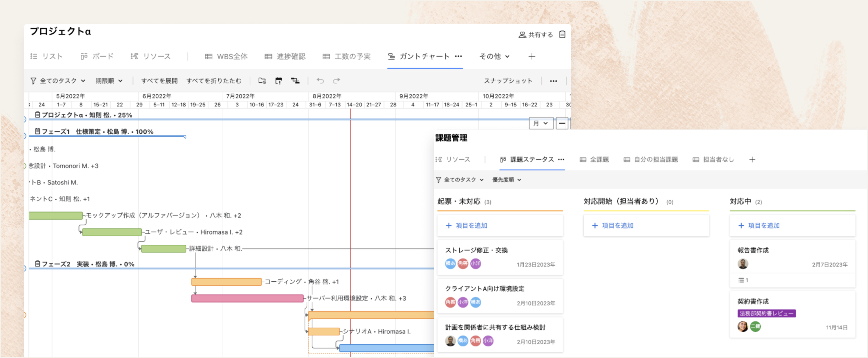This screenshot has width=868, height=358.
Task: Click the clipboard icon beside share
Action: pos(562,34)
